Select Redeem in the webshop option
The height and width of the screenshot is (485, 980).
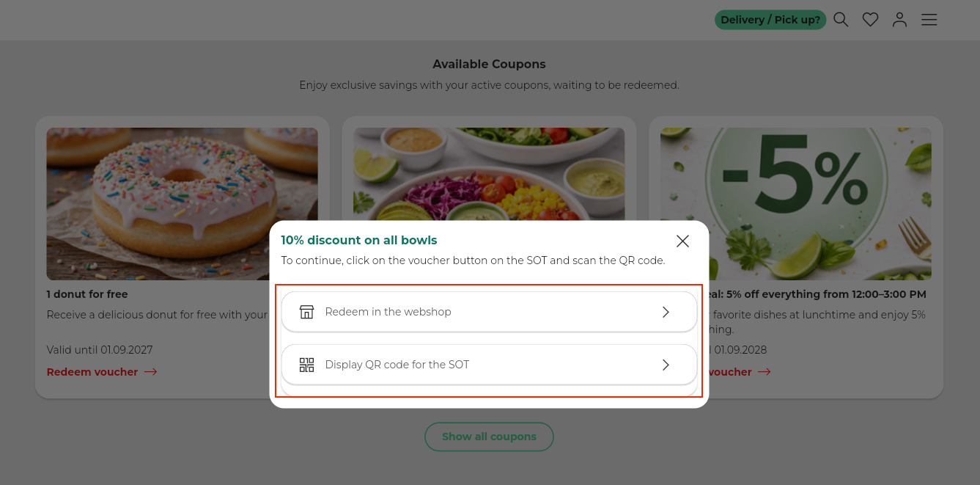click(388, 312)
